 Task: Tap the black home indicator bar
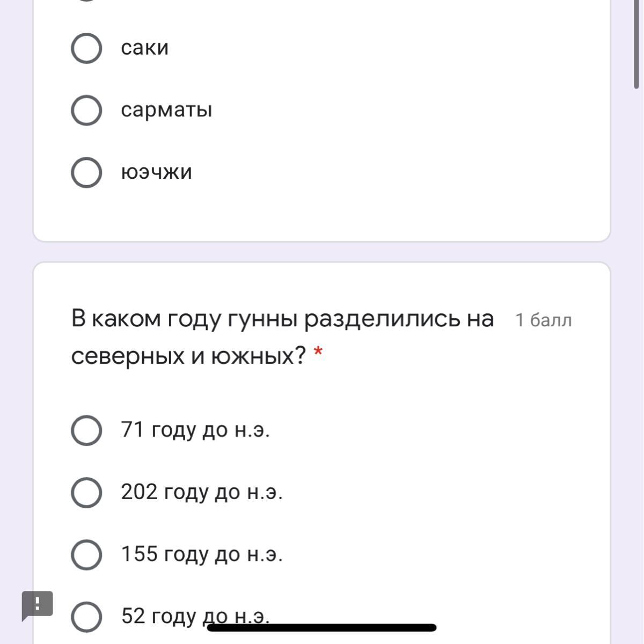click(x=322, y=627)
